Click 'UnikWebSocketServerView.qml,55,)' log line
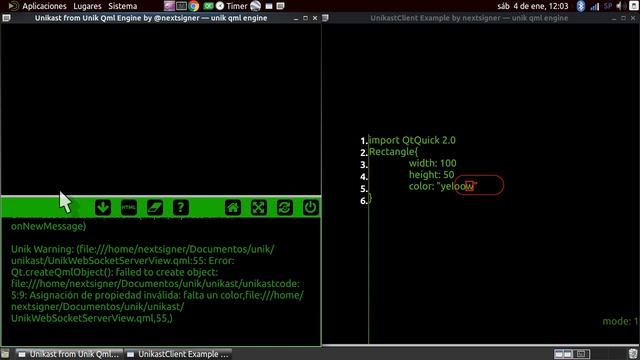This screenshot has width=640, height=360. tap(92, 318)
